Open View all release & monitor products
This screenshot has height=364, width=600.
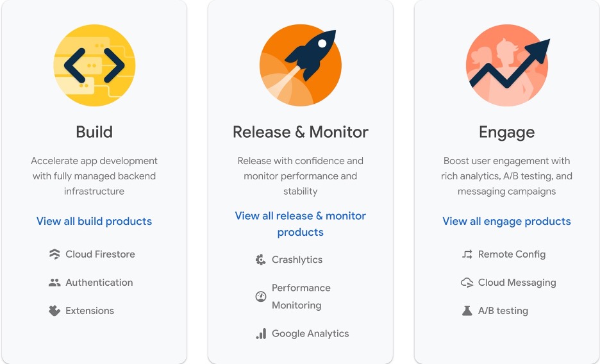(x=301, y=224)
